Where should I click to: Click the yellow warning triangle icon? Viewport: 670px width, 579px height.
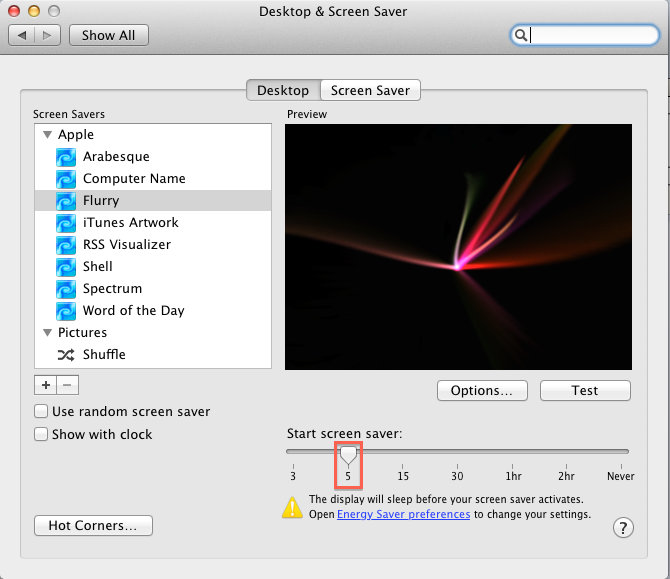(292, 508)
